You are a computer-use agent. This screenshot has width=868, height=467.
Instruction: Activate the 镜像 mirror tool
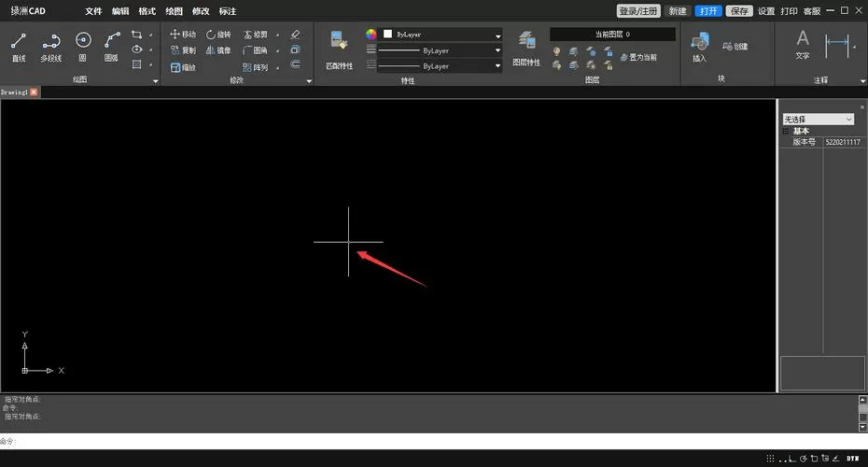218,50
